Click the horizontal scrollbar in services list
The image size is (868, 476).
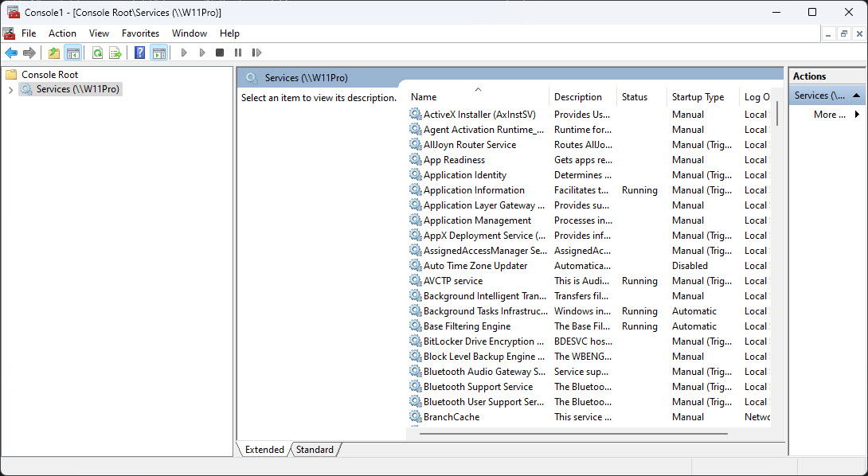573,434
